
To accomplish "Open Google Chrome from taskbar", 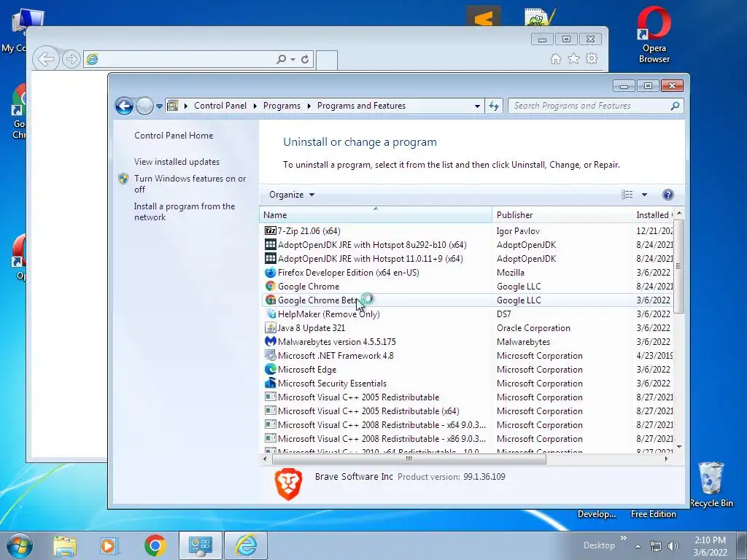I will (155, 545).
